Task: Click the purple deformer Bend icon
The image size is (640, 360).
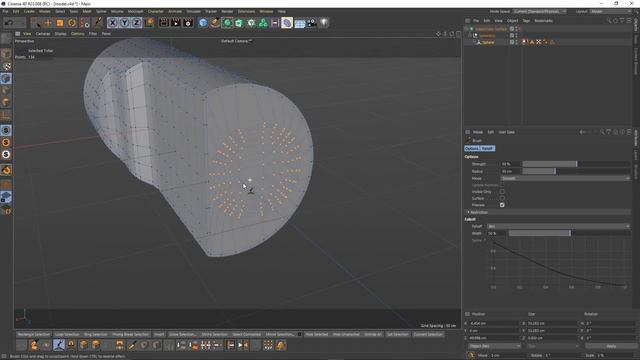Action: pyautogui.click(x=287, y=23)
